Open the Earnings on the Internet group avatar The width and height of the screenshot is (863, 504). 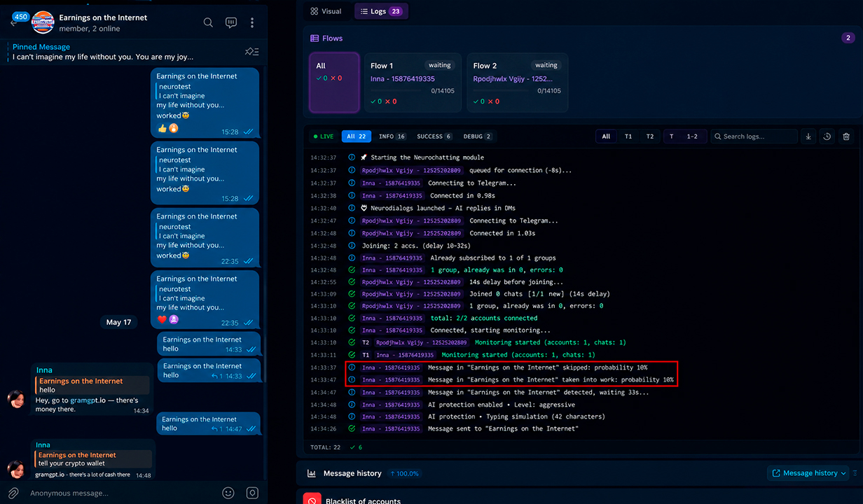tap(43, 22)
